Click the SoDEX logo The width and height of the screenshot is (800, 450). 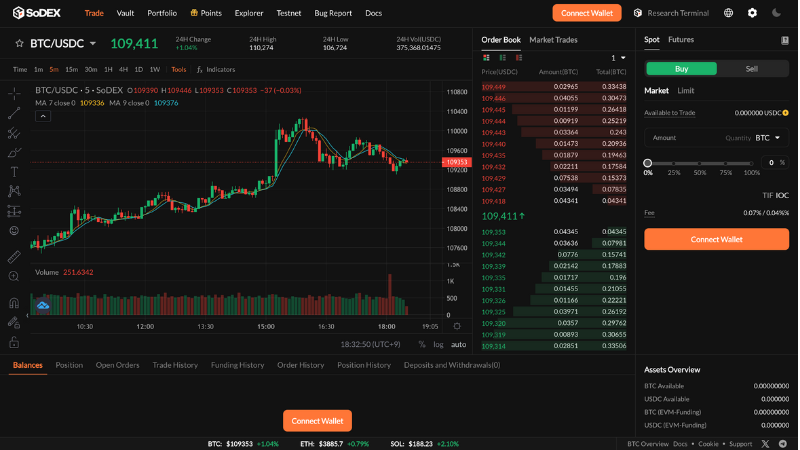click(x=36, y=13)
